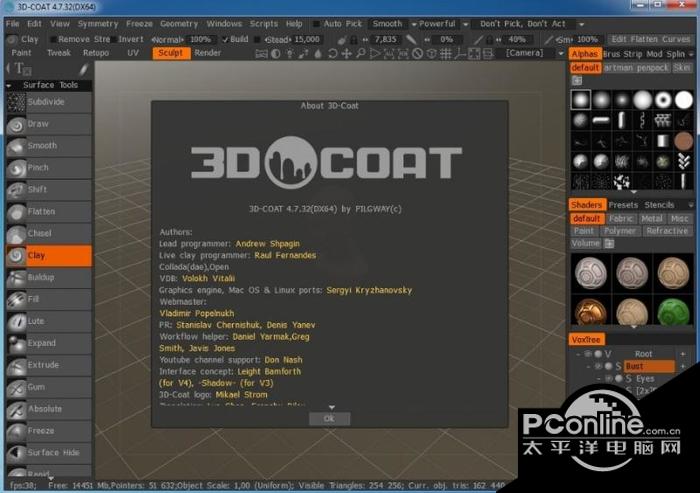This screenshot has height=493, width=700.
Task: Click the grid display icon in the view toolbar
Action: (x=446, y=54)
